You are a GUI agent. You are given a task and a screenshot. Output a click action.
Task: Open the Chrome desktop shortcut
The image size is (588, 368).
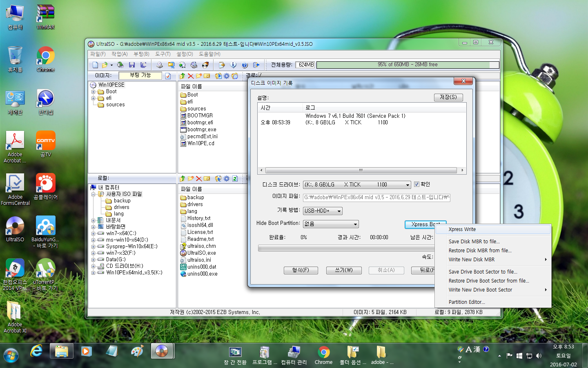tap(45, 60)
